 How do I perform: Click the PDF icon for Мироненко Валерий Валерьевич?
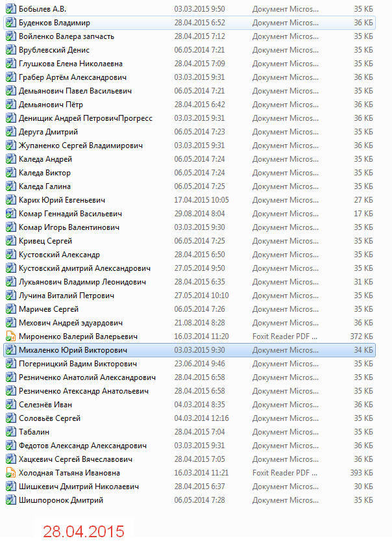pos(10,336)
